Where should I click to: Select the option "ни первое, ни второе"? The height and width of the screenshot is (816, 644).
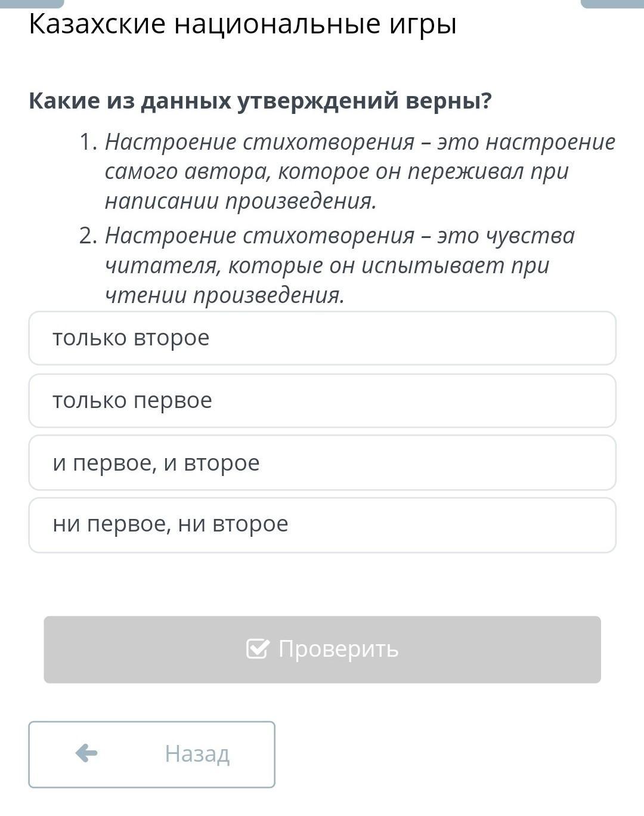point(322,525)
